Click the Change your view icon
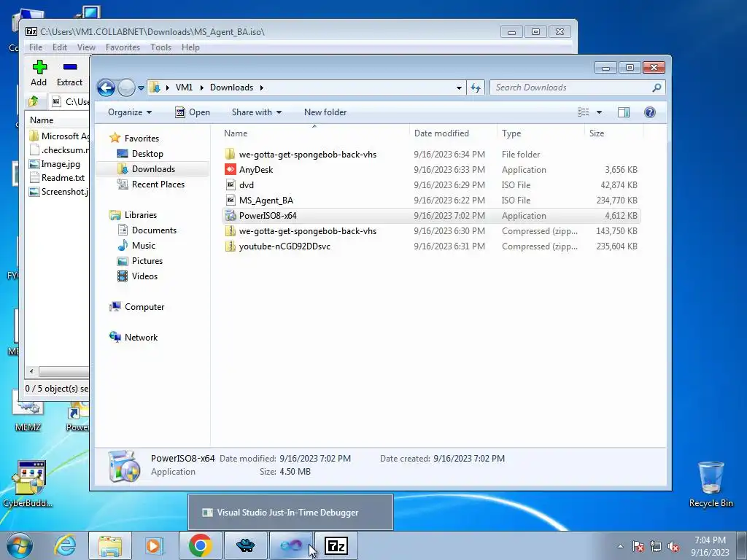747x560 pixels. (584, 112)
